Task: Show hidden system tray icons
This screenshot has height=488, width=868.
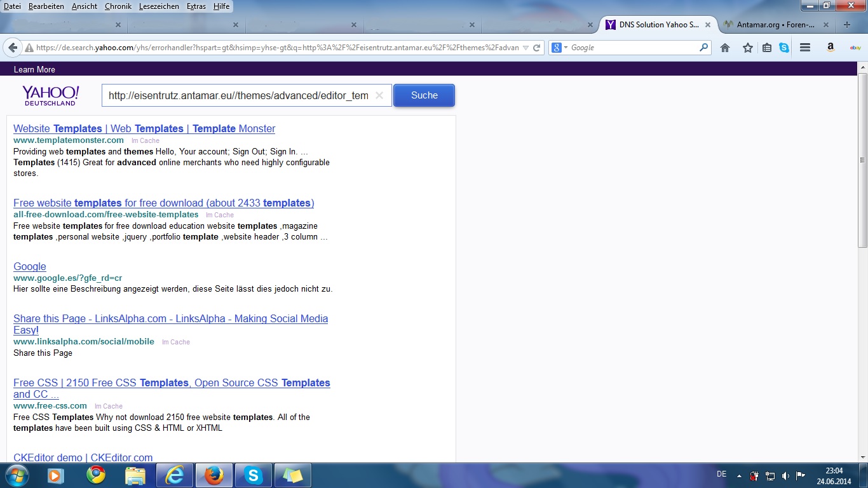Action: pos(739,475)
